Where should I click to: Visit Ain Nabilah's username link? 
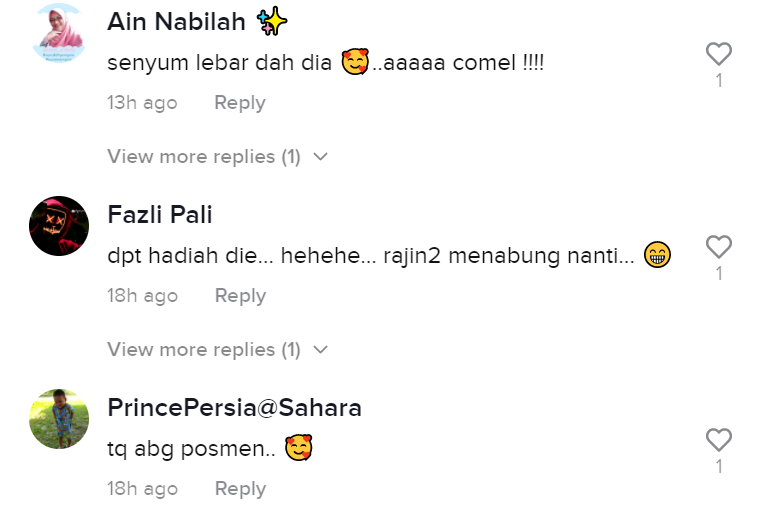[176, 22]
